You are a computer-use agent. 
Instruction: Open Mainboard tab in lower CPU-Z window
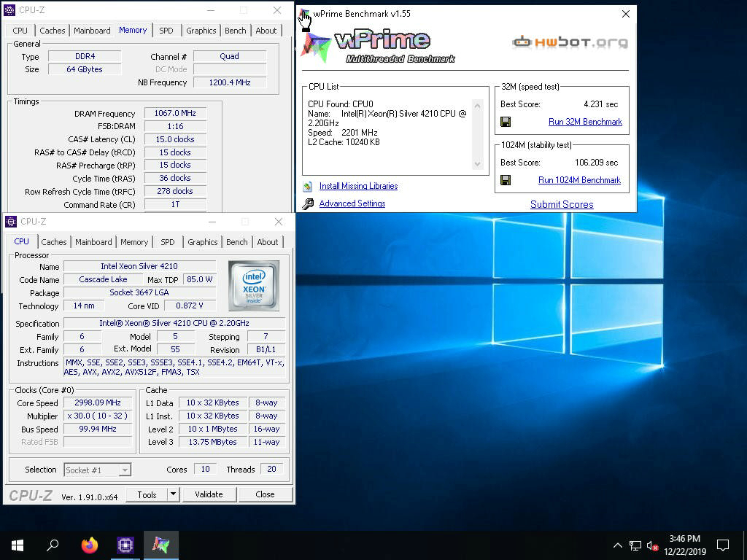click(93, 242)
